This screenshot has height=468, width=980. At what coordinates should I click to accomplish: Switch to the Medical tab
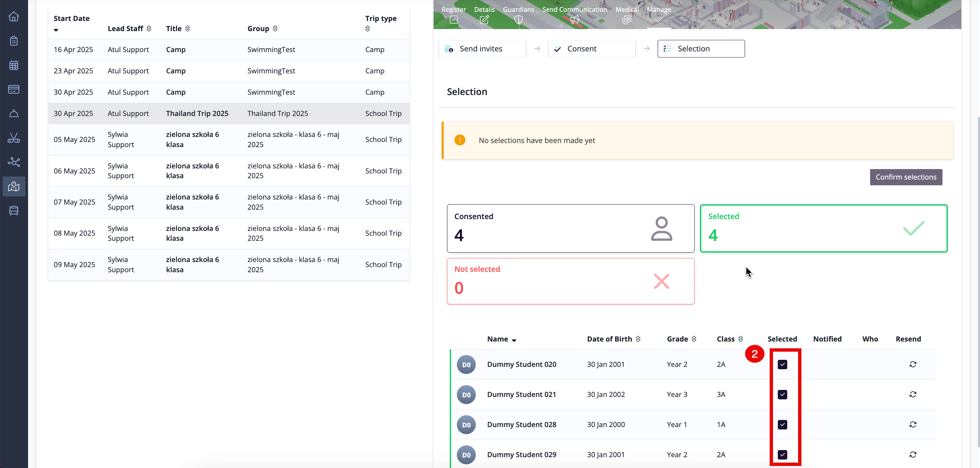tap(627, 15)
